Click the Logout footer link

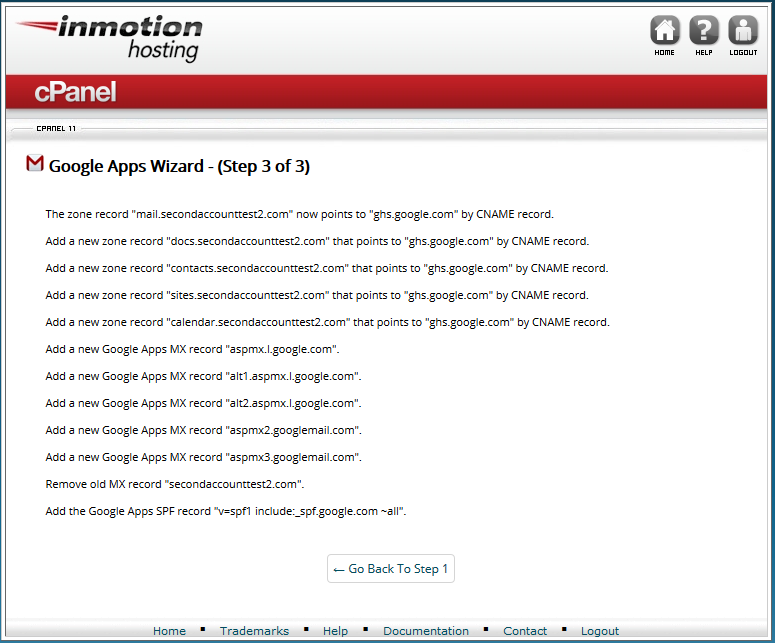(x=600, y=631)
